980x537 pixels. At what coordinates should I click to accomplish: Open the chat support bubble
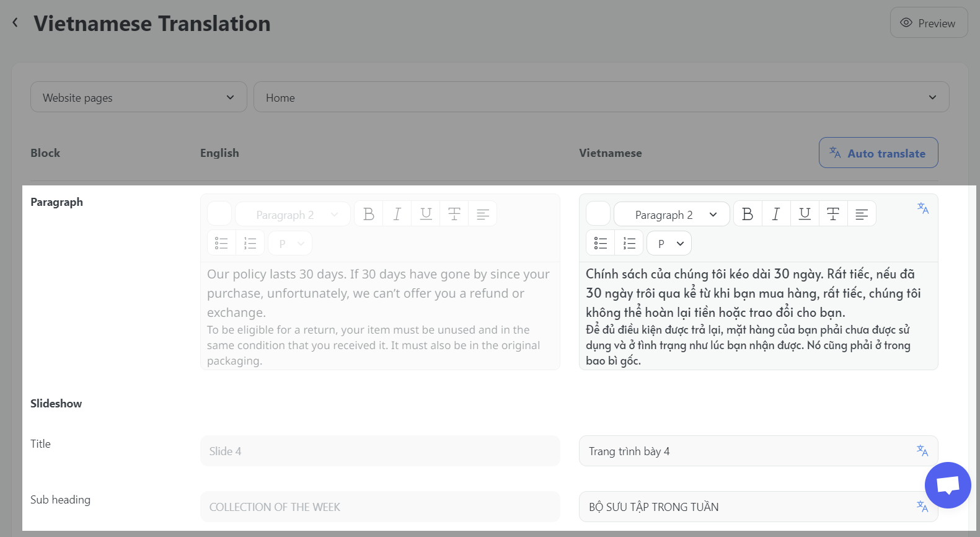pos(948,485)
